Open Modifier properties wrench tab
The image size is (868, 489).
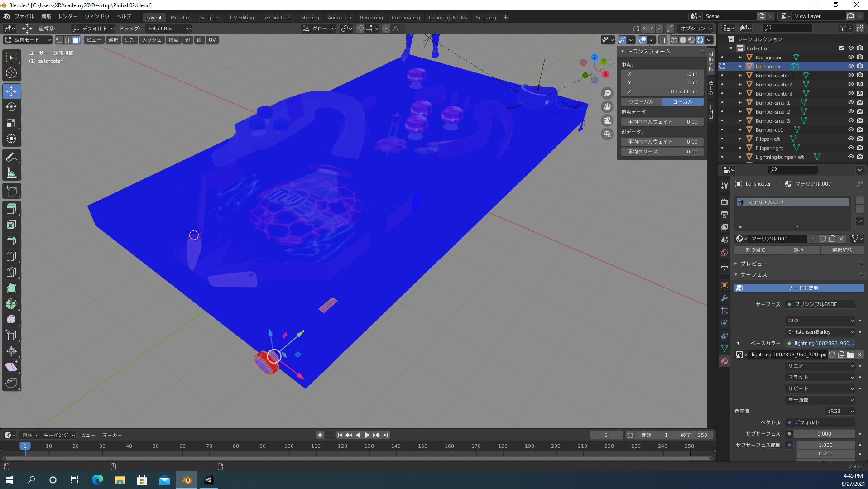[x=724, y=298]
